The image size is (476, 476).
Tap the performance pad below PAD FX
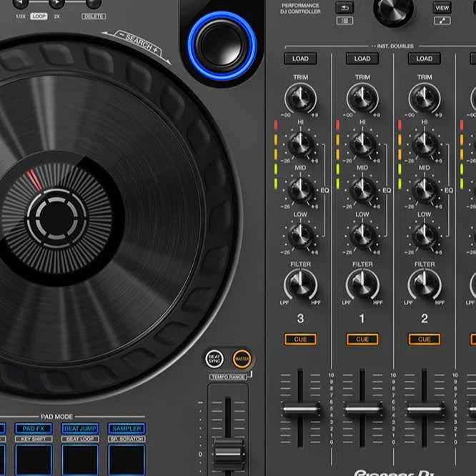pyautogui.click(x=34, y=460)
